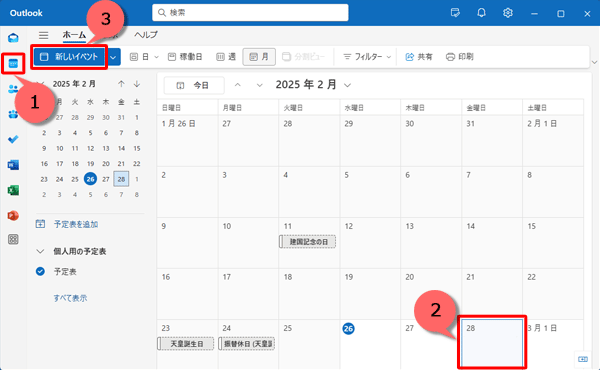
Task: Select the ヘルプ tab
Action: point(146,35)
